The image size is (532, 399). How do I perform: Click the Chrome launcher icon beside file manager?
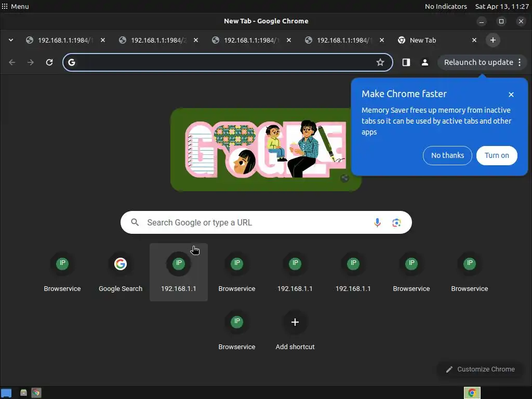(x=36, y=393)
